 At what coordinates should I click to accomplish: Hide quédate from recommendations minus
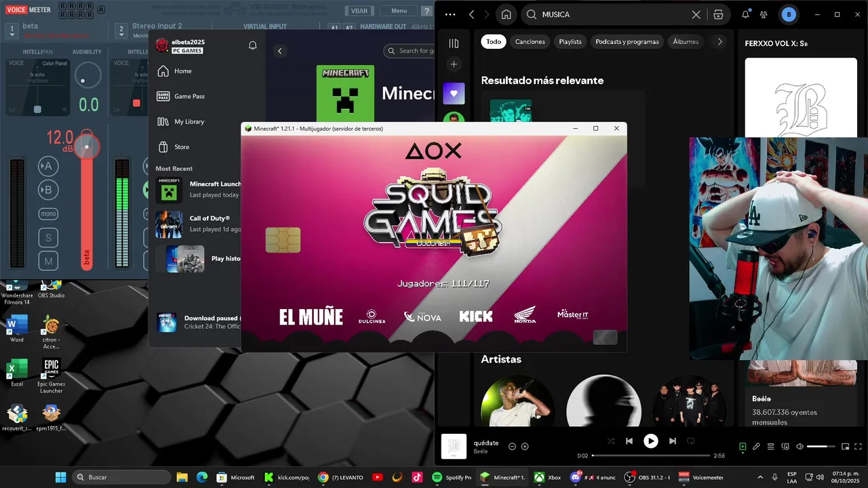[x=512, y=447]
